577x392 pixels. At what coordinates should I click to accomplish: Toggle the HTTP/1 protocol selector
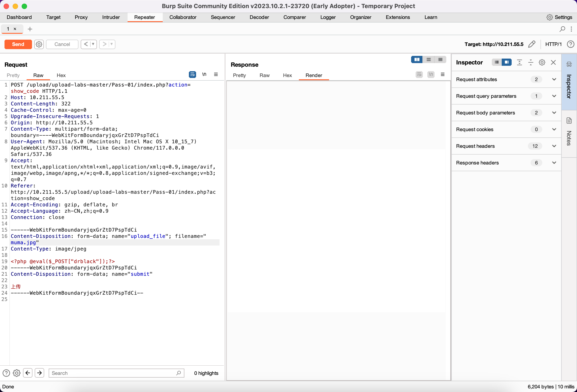coord(553,44)
